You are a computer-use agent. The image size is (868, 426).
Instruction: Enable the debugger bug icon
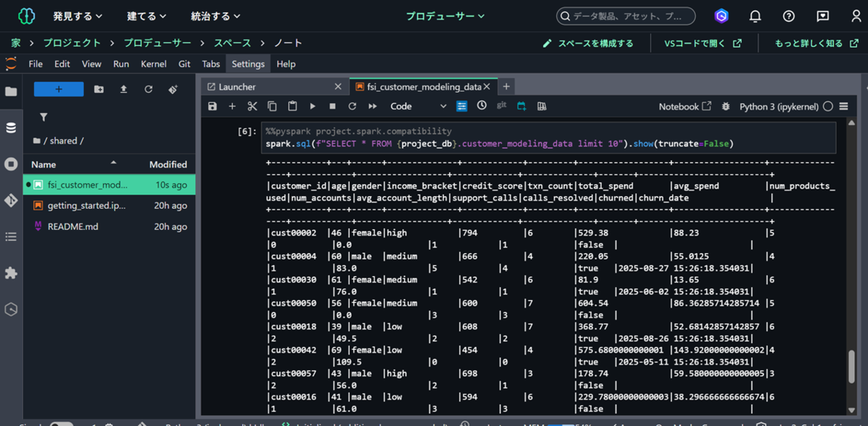click(726, 106)
